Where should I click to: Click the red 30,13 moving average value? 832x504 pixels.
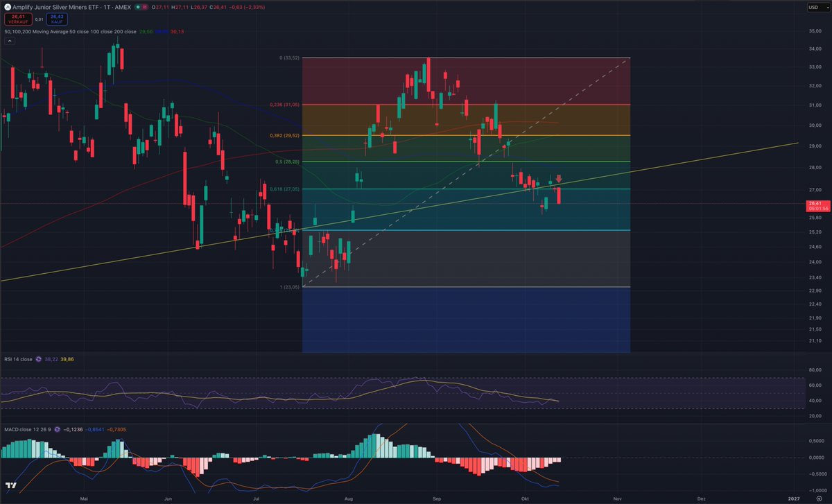point(177,31)
